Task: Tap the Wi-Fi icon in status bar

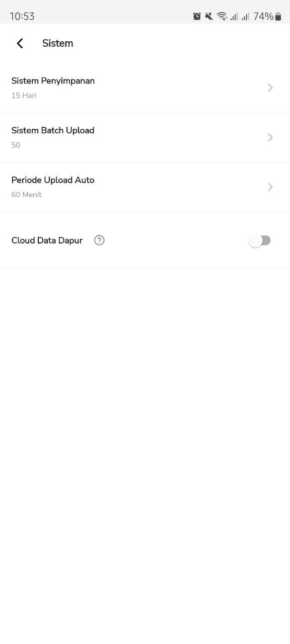Action: [222, 17]
